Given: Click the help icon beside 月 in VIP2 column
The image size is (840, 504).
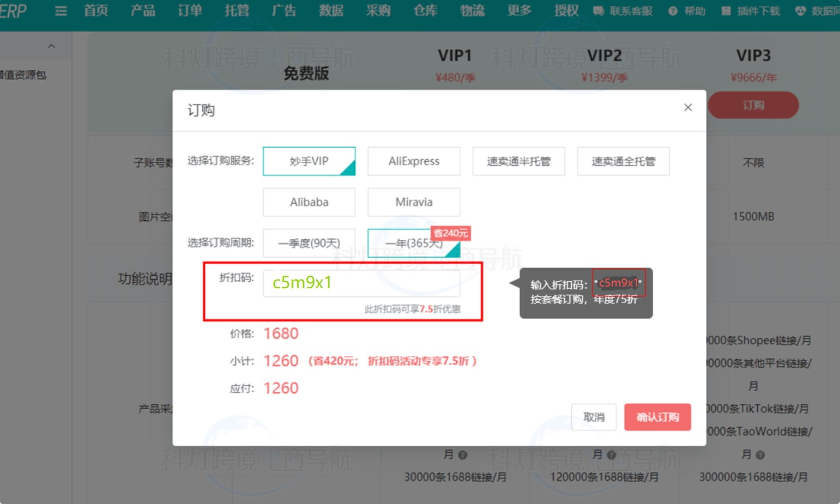Looking at the screenshot, I should point(613,454).
